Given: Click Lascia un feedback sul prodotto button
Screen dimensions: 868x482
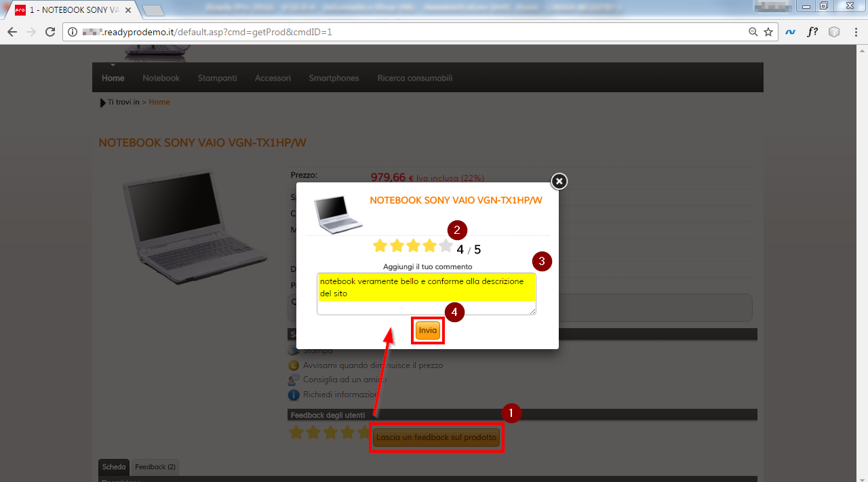Looking at the screenshot, I should point(436,437).
